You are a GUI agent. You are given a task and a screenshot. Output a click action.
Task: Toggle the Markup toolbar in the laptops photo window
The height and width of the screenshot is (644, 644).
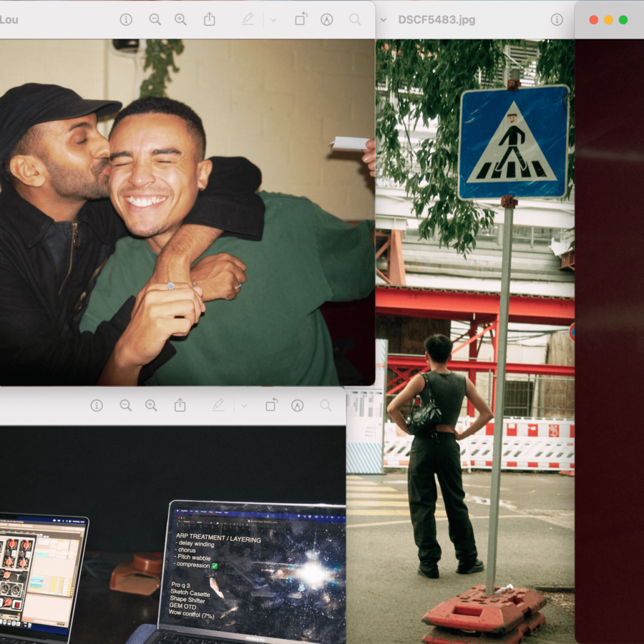[x=297, y=405]
